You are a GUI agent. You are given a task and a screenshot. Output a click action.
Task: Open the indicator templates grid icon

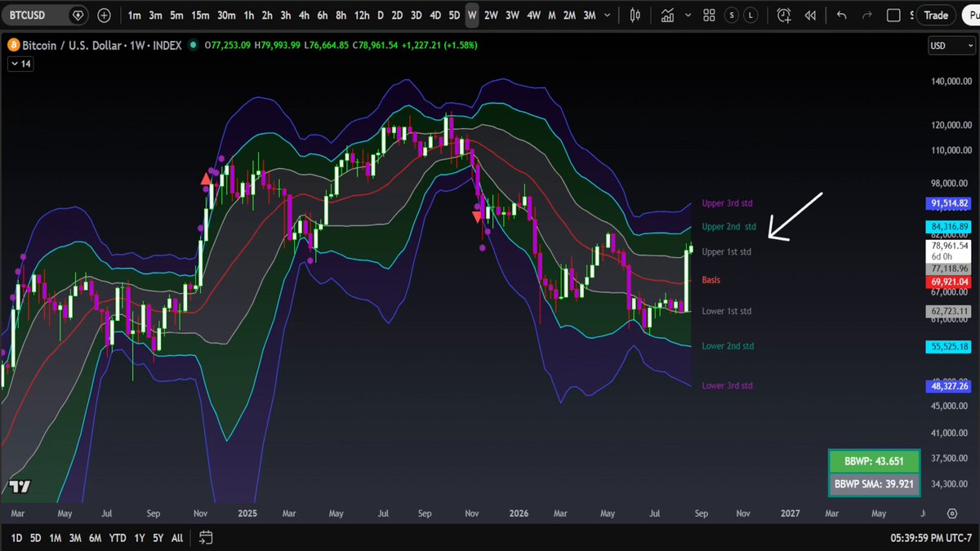click(709, 16)
